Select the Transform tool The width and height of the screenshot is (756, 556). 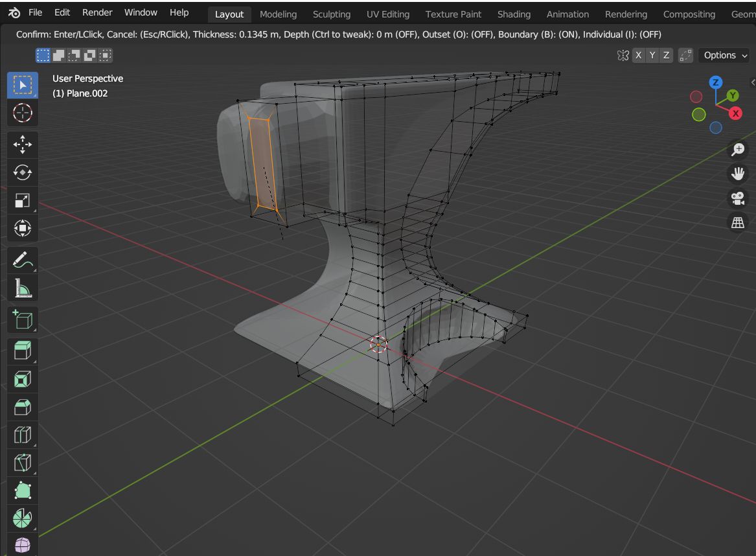pos(23,228)
